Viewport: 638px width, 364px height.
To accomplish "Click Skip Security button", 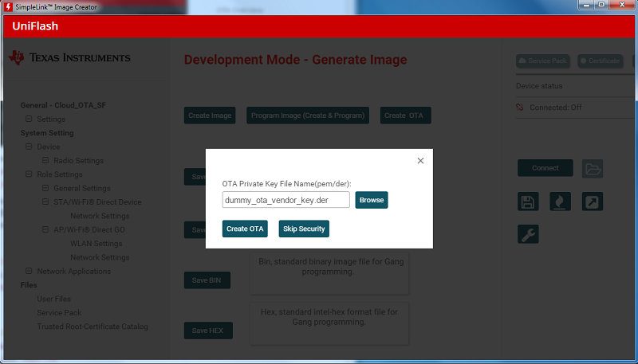I will [304, 229].
